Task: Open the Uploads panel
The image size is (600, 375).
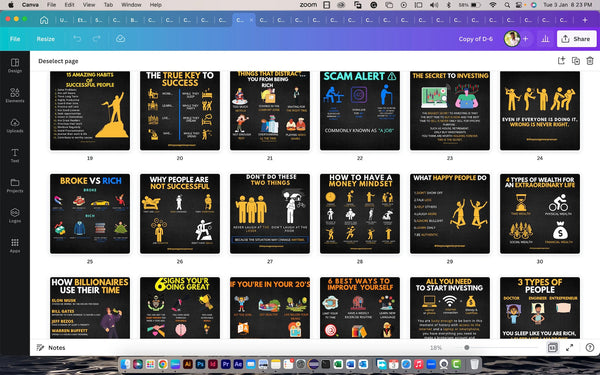Action: 15,126
